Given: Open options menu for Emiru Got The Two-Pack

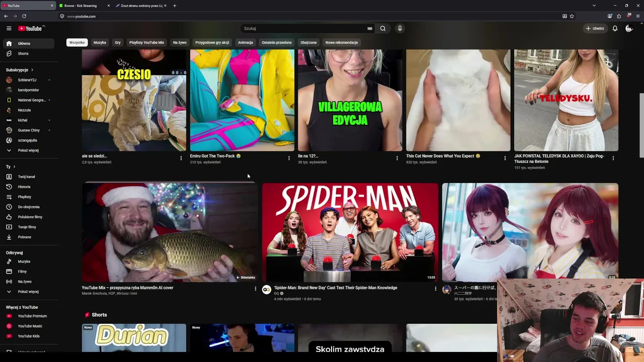Looking at the screenshot, I should click(x=289, y=158).
